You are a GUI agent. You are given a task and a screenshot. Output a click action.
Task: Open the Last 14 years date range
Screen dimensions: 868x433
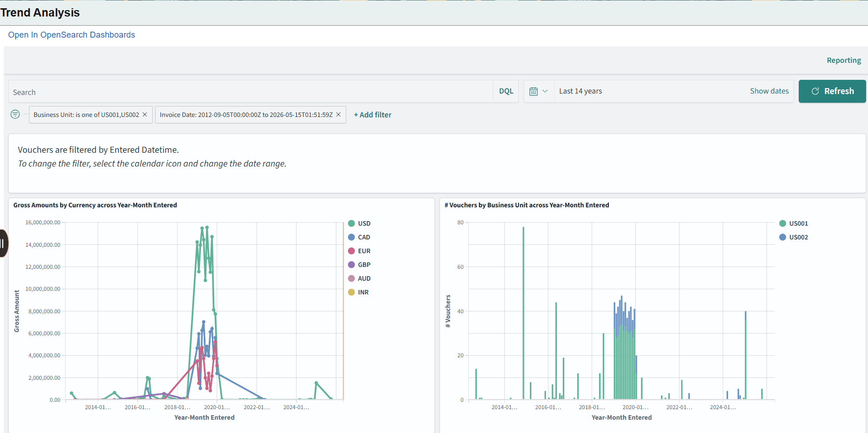click(580, 91)
